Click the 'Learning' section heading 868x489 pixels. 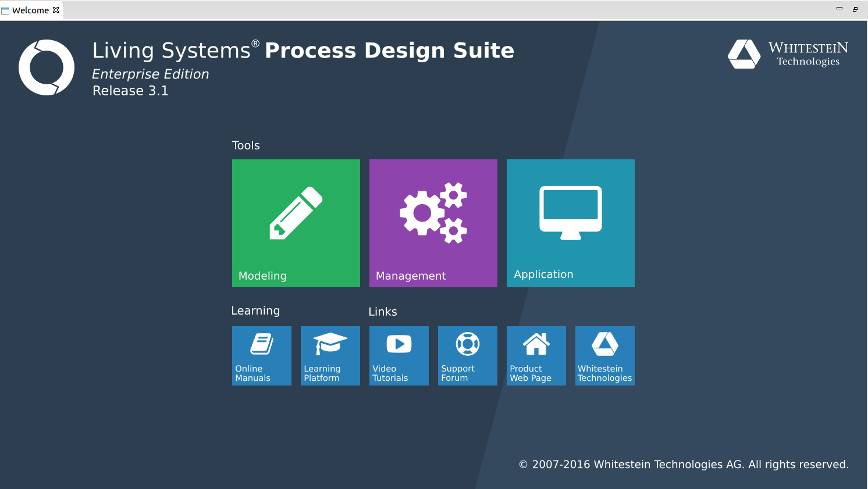(x=255, y=311)
